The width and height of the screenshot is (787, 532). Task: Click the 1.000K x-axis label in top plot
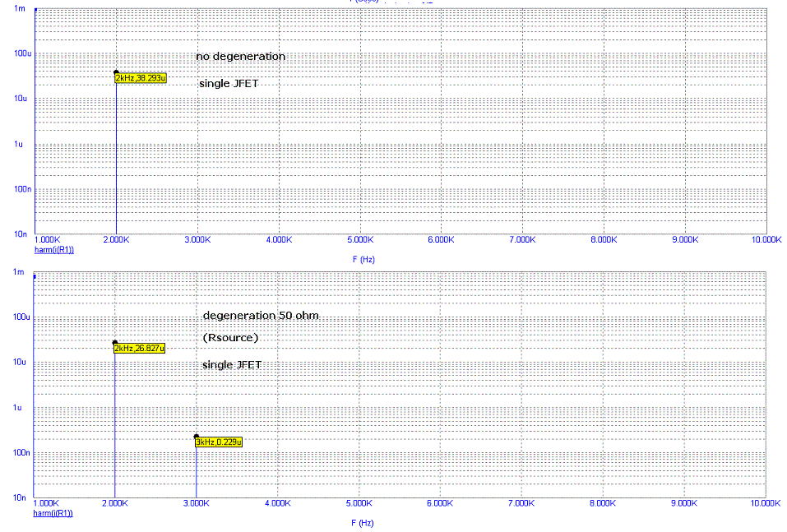pos(48,240)
